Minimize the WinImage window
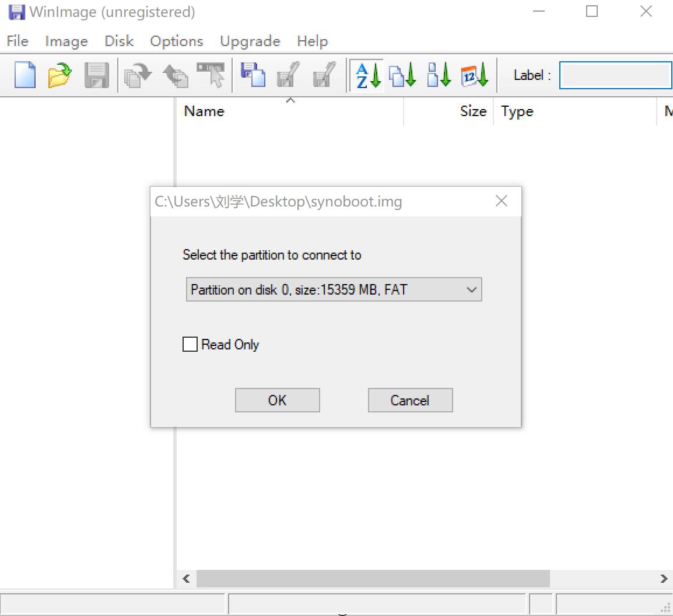 coord(539,11)
